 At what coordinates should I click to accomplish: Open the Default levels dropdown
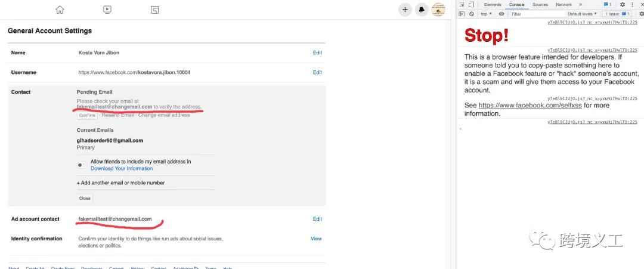[583, 14]
